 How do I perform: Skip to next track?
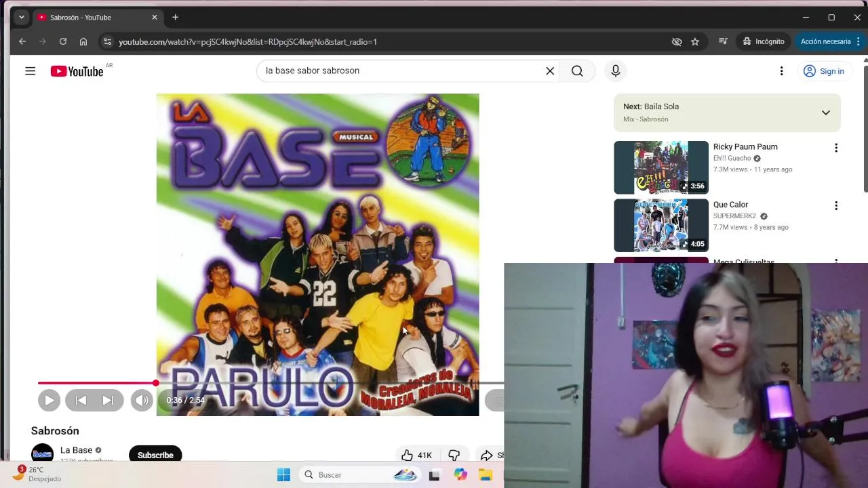pyautogui.click(x=108, y=400)
